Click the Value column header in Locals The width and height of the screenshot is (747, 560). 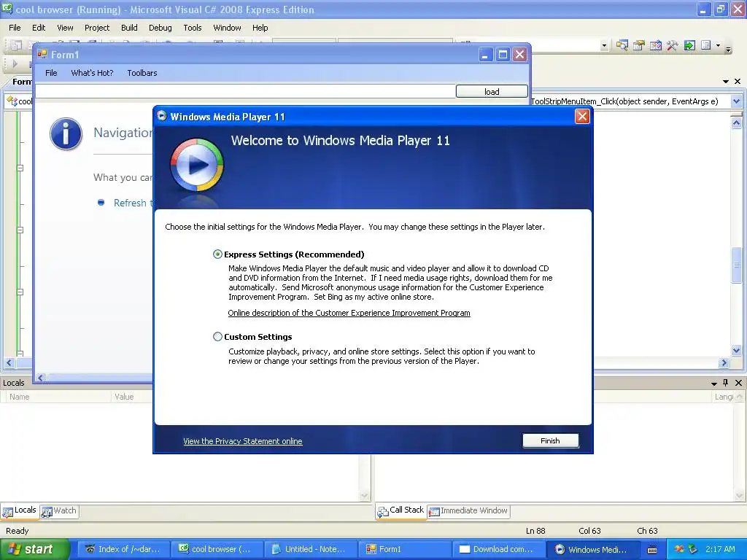(132, 397)
